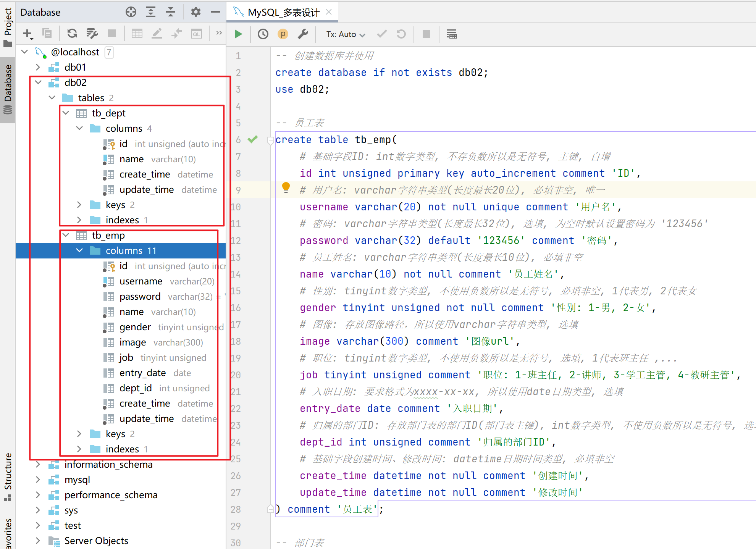
Task: Click the plus New icon in Database toolbar
Action: pos(27,34)
